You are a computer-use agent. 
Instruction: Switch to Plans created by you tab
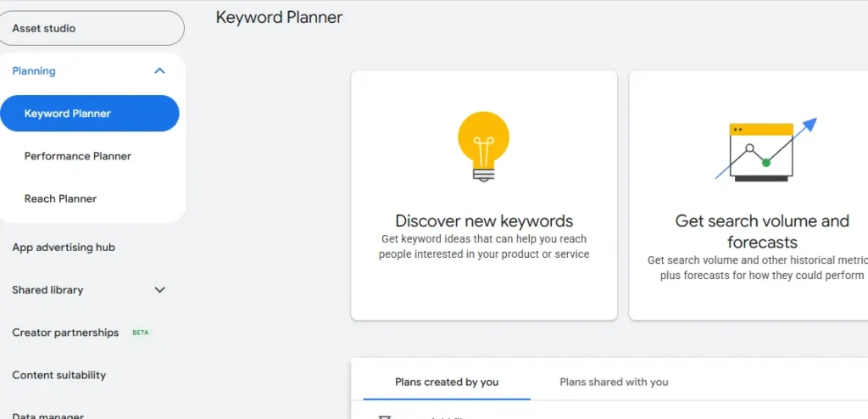pos(447,383)
